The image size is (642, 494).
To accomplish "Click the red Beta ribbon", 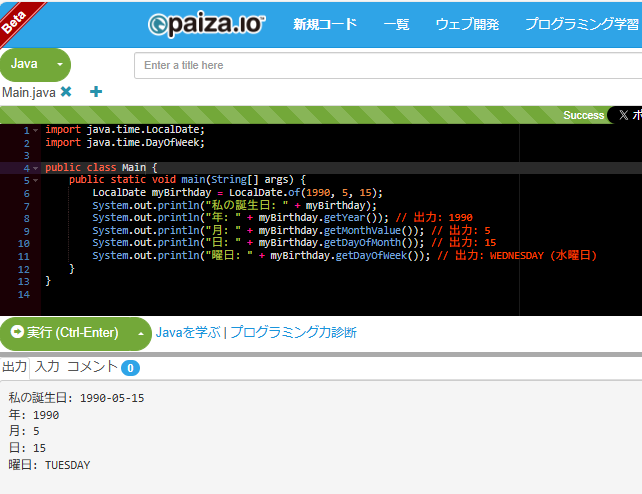I will coord(18,18).
